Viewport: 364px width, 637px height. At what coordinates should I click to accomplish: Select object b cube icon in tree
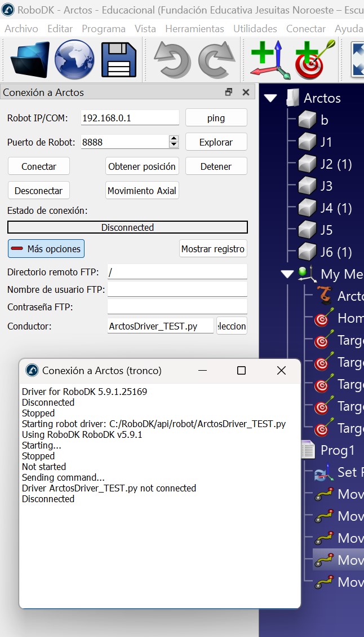click(307, 120)
